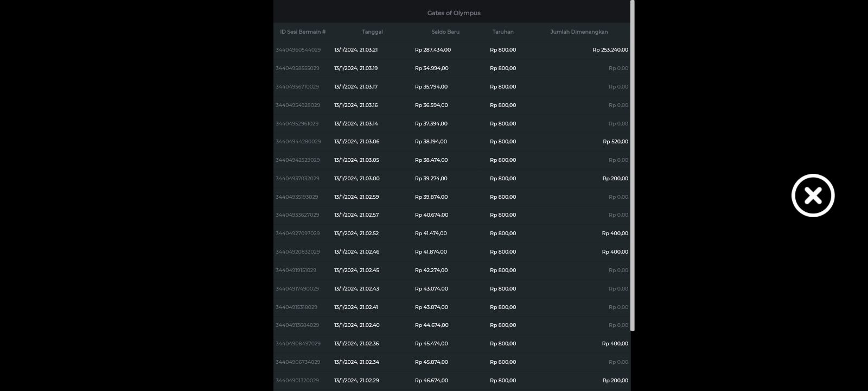Click the Rp 287.434,00 new balance cell
Screen dimensions: 868x391
[432, 50]
